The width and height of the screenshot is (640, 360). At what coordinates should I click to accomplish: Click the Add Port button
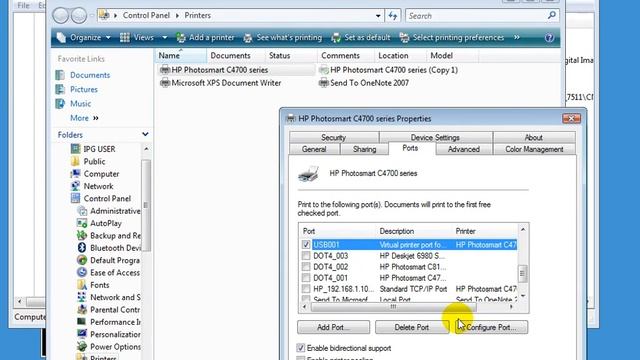333,327
